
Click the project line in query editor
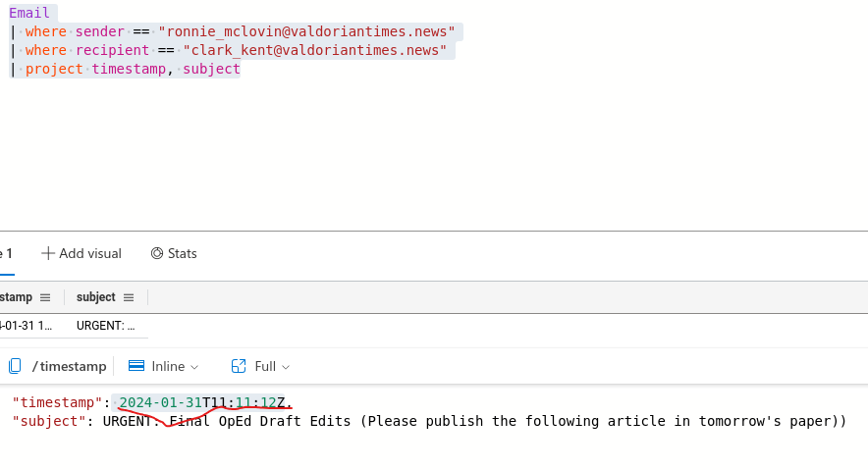click(x=132, y=69)
